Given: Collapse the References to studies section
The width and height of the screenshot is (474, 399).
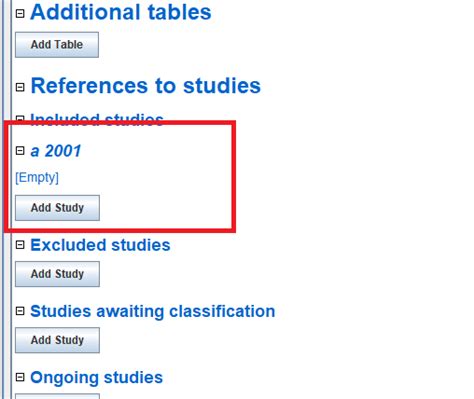Looking at the screenshot, I should 20,87.
